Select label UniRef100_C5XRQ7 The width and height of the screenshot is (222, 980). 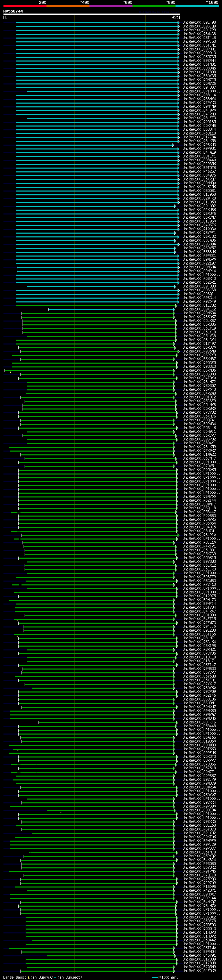click(199, 179)
